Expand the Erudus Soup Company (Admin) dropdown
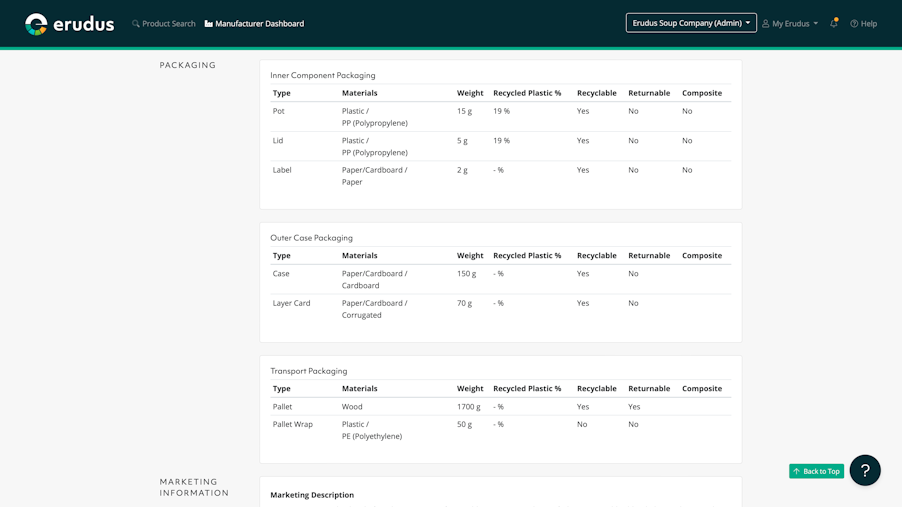This screenshot has width=902, height=507. click(691, 23)
